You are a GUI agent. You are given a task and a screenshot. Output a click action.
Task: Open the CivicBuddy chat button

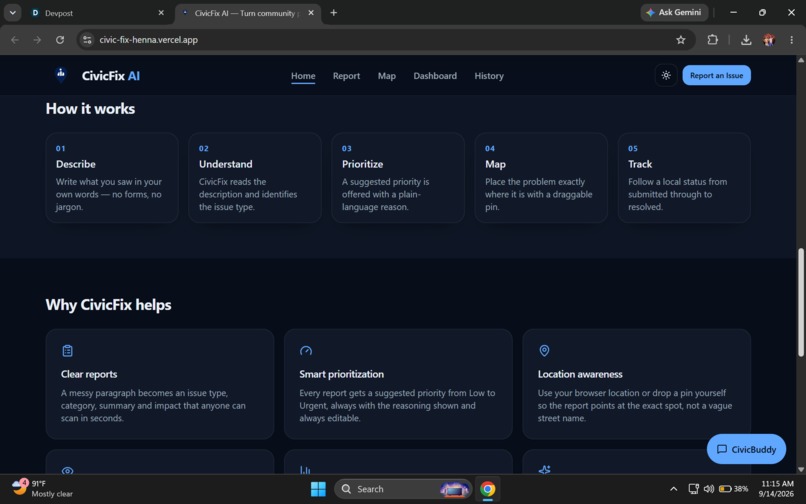click(746, 449)
